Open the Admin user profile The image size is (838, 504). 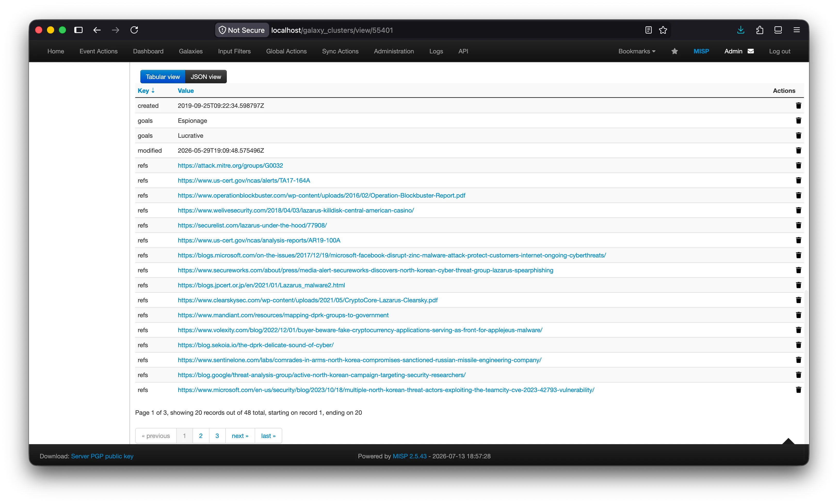pyautogui.click(x=733, y=51)
